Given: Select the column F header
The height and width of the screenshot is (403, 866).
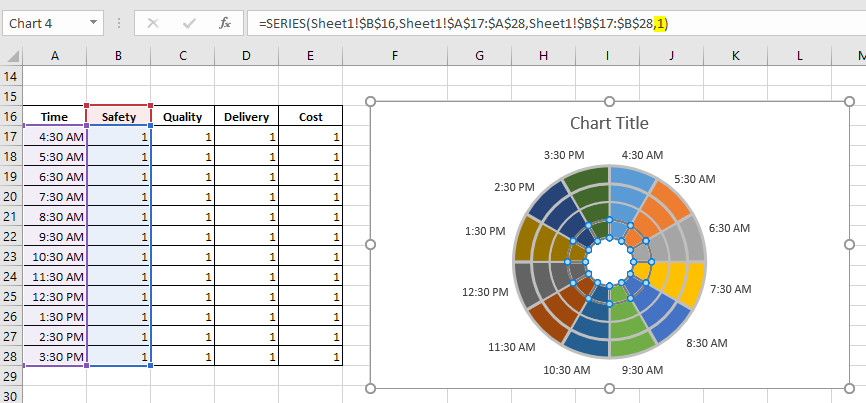Looking at the screenshot, I should (x=395, y=58).
